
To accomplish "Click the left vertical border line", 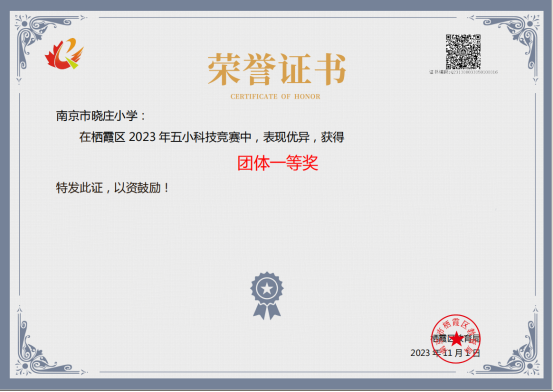I will 19,195.
